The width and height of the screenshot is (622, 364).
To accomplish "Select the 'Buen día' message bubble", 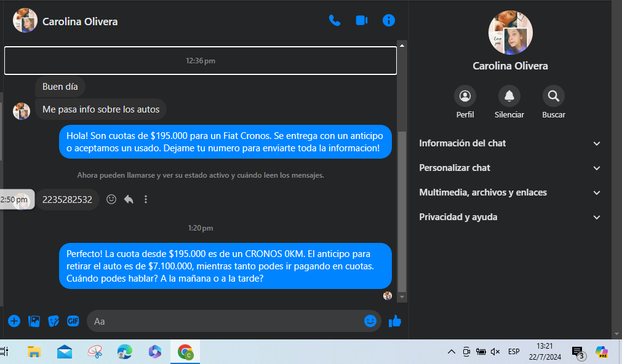I will click(x=60, y=87).
